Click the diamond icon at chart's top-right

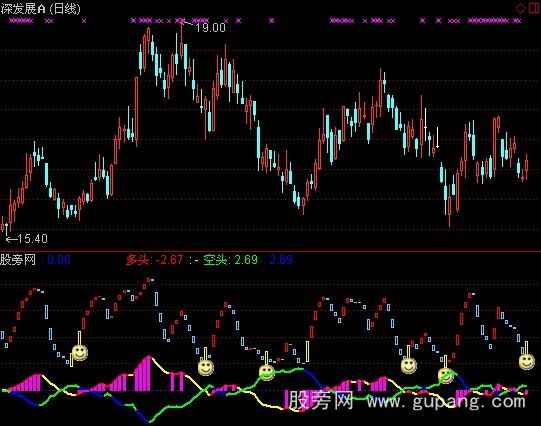(520, 8)
